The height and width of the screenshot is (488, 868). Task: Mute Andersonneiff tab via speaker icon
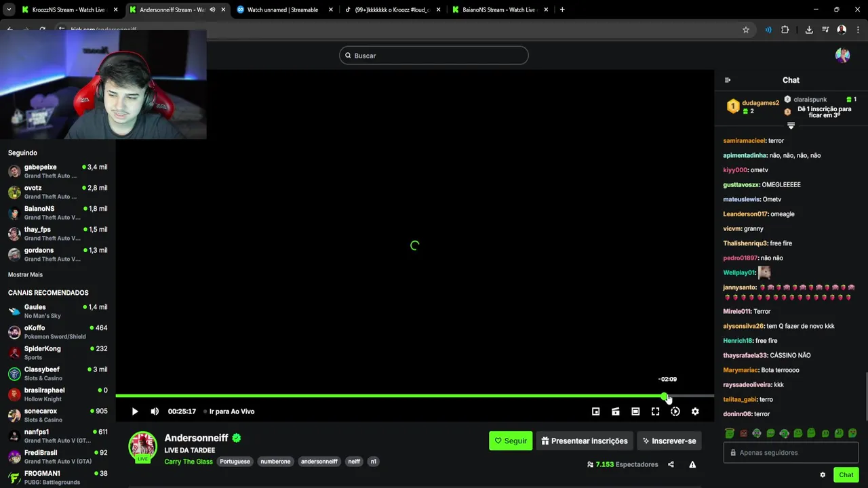(x=212, y=9)
